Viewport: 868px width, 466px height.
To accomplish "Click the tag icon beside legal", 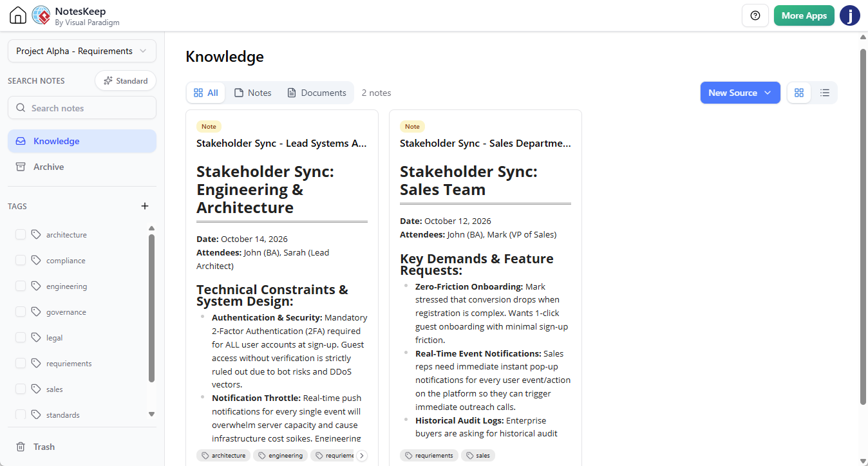I will pyautogui.click(x=36, y=338).
